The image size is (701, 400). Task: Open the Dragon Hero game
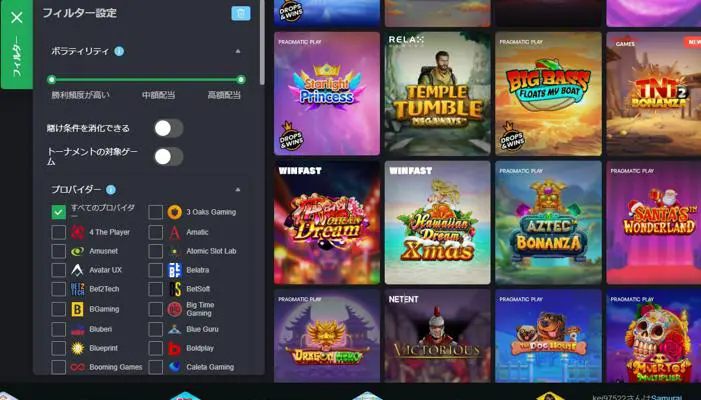(x=327, y=336)
